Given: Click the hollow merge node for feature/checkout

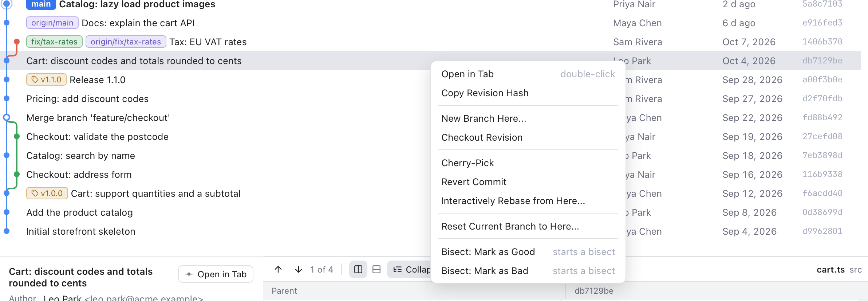Looking at the screenshot, I should tap(7, 117).
